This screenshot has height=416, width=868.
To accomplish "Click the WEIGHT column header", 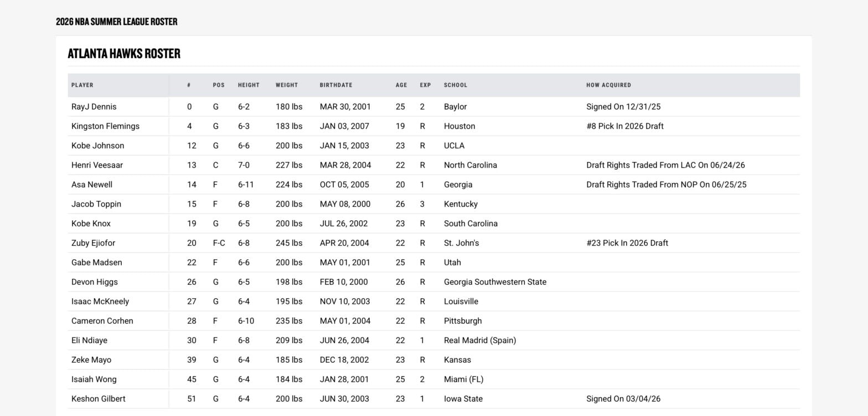I will point(287,85).
